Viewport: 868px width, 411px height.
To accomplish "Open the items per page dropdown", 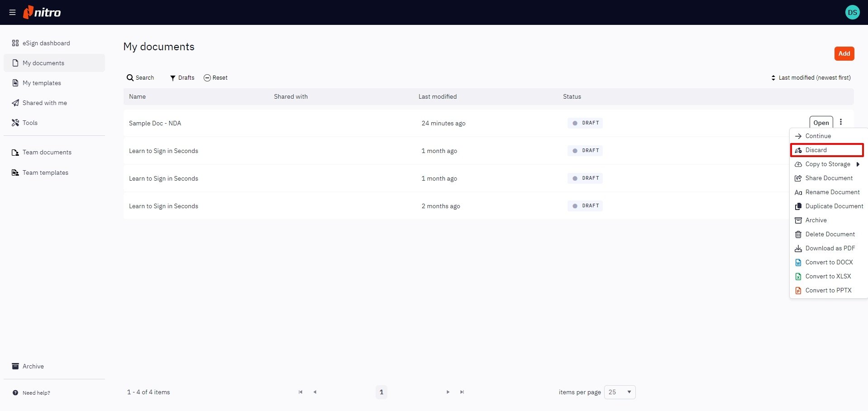I will [x=620, y=392].
